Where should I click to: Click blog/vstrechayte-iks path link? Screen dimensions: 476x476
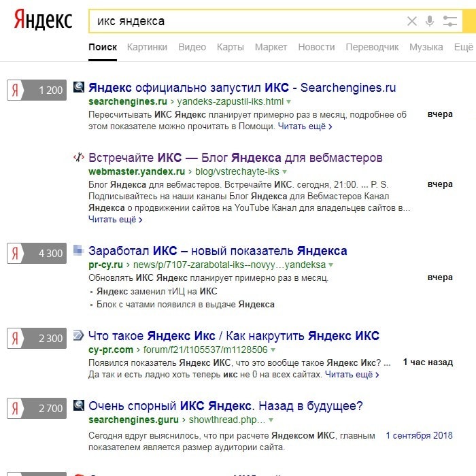[x=237, y=171]
